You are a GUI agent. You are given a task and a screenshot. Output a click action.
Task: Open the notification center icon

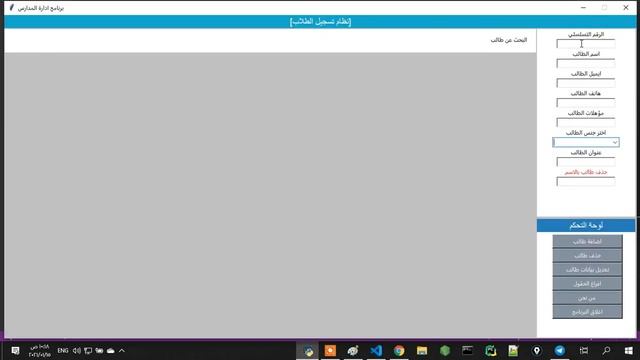(x=15, y=351)
